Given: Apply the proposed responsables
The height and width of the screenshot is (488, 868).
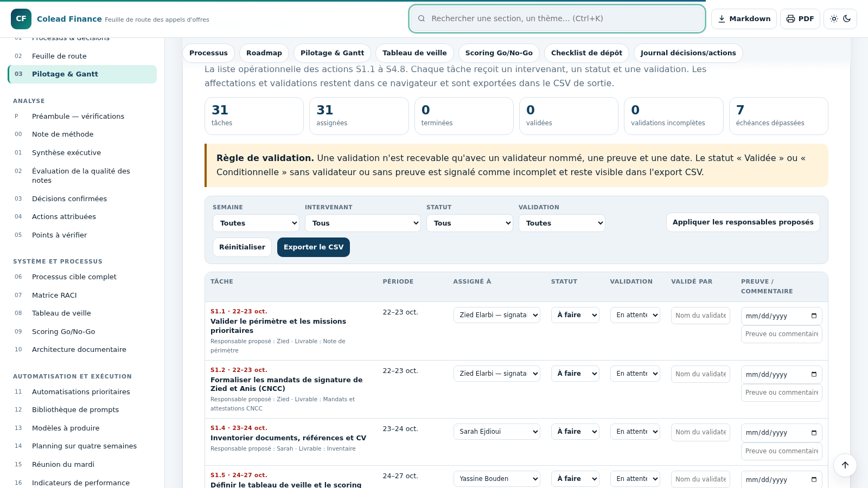Looking at the screenshot, I should pos(743,222).
